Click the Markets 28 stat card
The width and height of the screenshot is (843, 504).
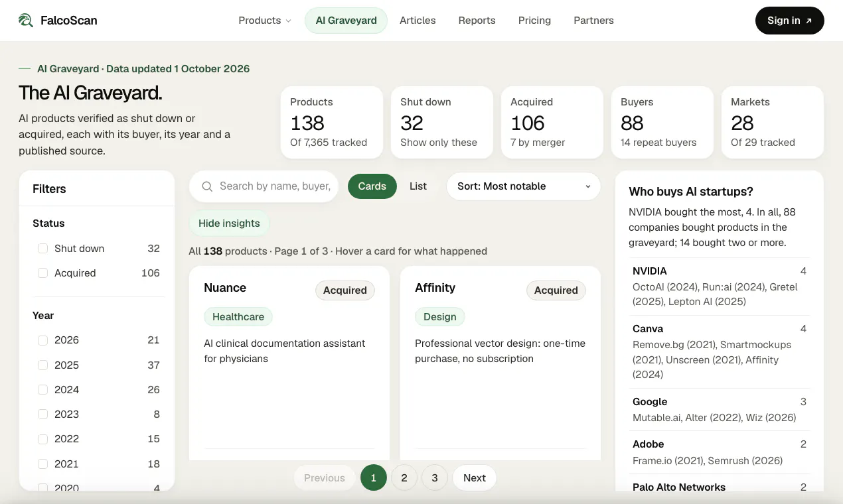point(772,123)
